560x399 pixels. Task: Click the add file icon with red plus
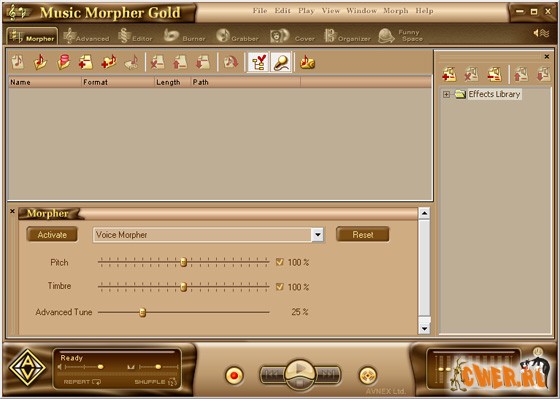pos(86,63)
